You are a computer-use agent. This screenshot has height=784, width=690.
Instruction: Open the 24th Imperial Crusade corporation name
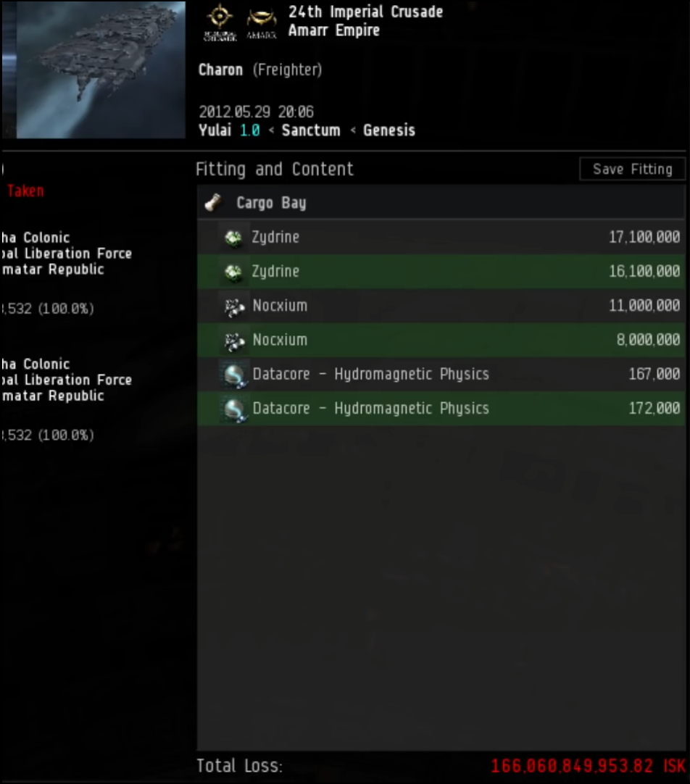[365, 12]
